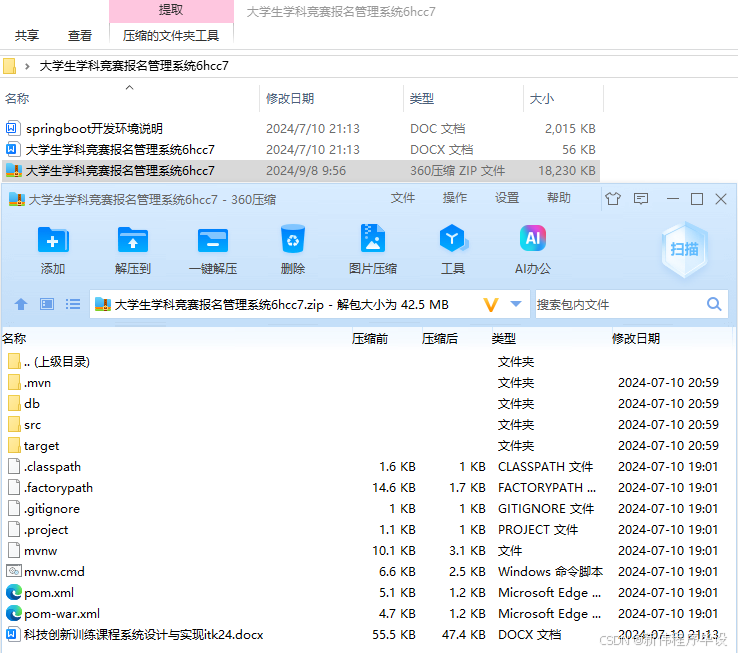
Task: Click the 添加 (Add) toolbar icon
Action: tap(53, 240)
